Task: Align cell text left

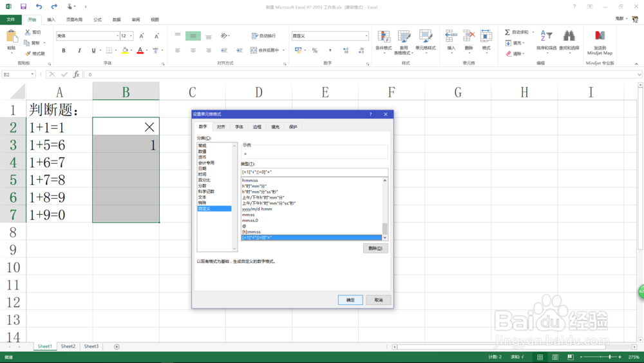Action: 178,50
